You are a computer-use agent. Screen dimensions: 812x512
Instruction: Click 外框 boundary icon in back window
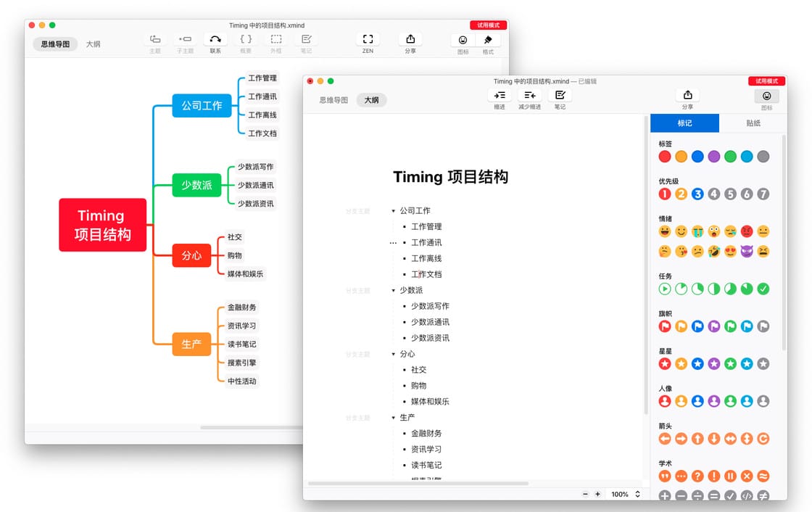(276, 39)
